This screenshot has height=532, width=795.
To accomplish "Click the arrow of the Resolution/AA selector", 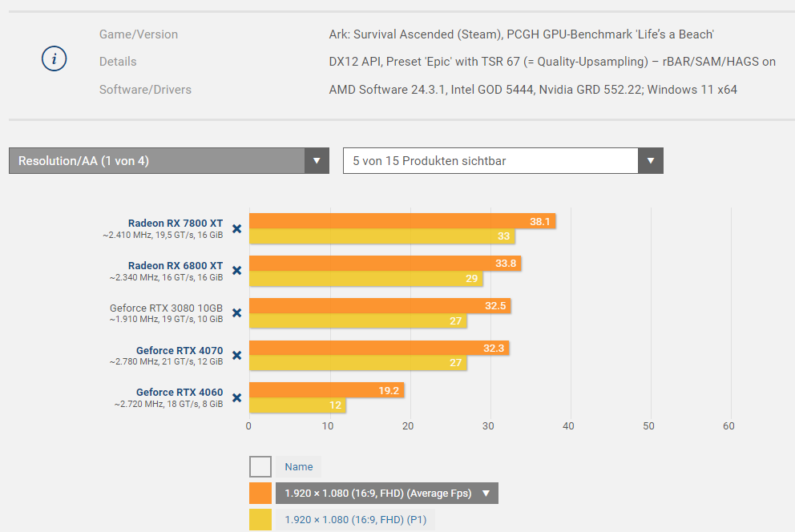I will [x=317, y=160].
